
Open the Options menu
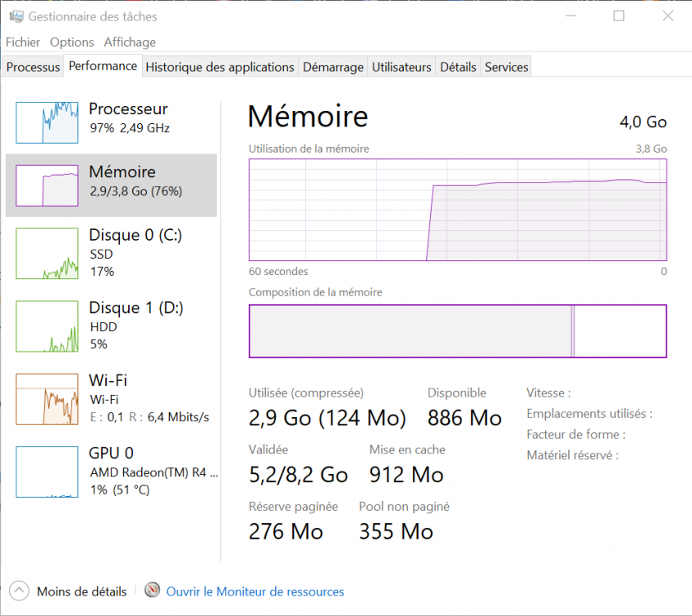[x=72, y=42]
